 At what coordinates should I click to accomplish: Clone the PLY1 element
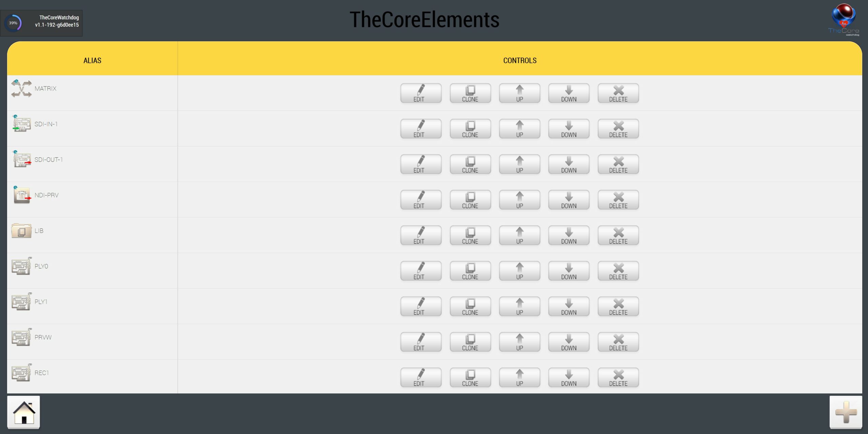(470, 307)
